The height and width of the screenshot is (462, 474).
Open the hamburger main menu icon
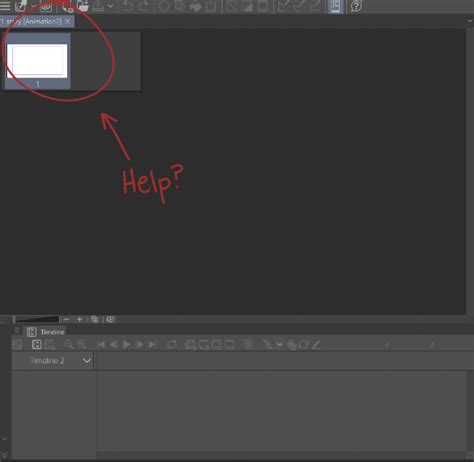coord(5,6)
